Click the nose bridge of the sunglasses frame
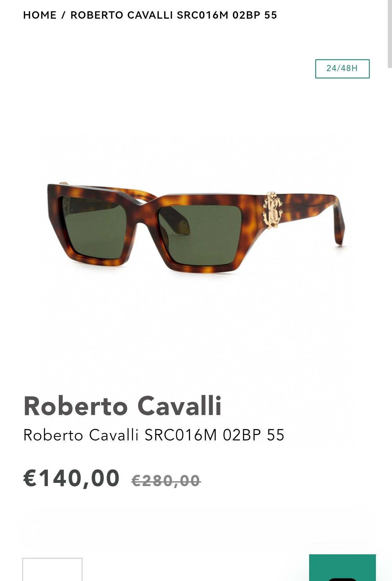The width and height of the screenshot is (392, 581). [x=146, y=206]
